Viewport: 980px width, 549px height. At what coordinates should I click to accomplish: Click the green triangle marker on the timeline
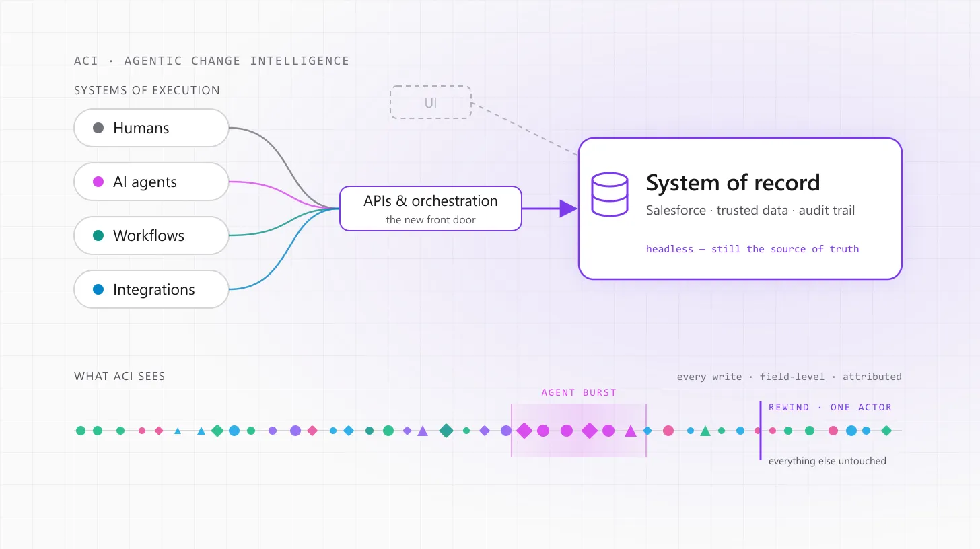coord(705,431)
